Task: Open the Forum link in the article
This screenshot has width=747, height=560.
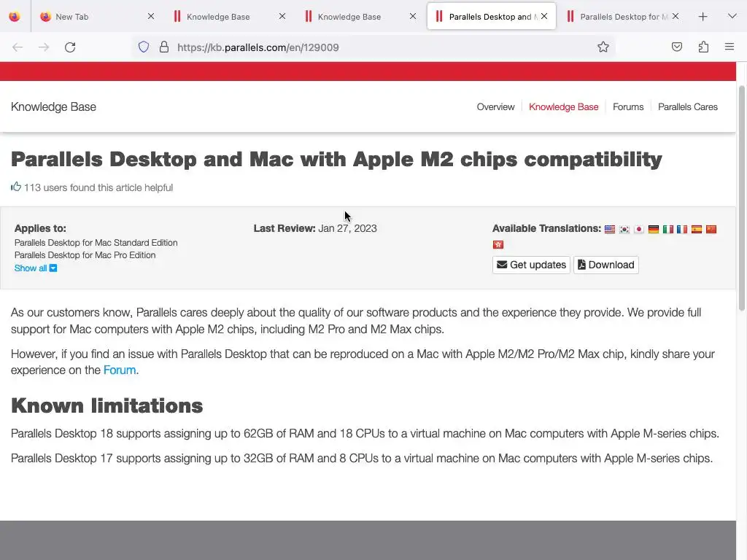Action: pos(120,370)
